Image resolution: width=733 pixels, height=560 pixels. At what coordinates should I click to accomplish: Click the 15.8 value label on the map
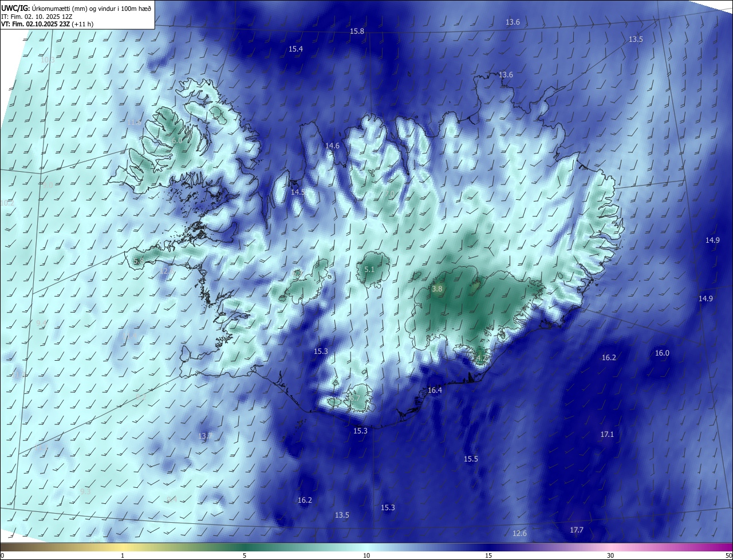pos(357,31)
